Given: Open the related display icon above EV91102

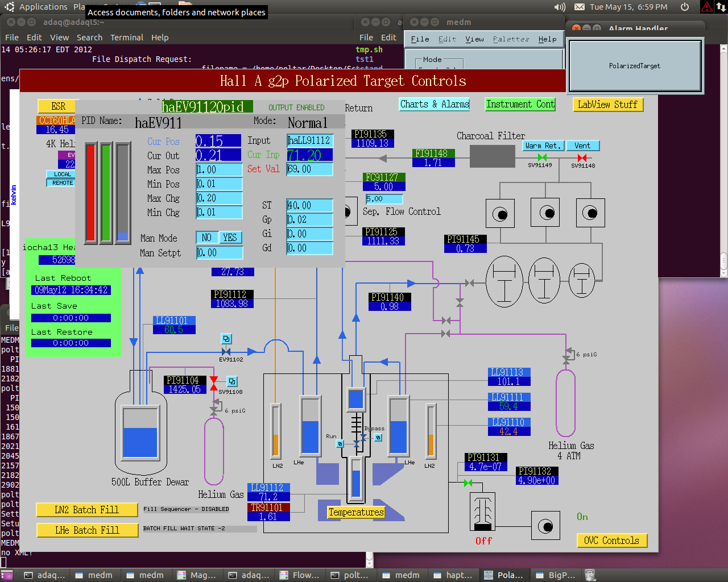Looking at the screenshot, I should pyautogui.click(x=226, y=339).
